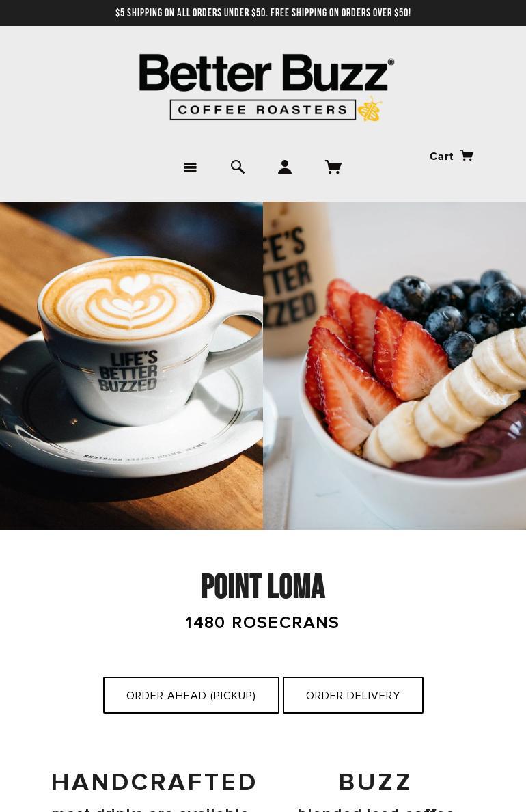Open the search magnifier icon
Screen dimensions: 526x812
[x=238, y=167]
